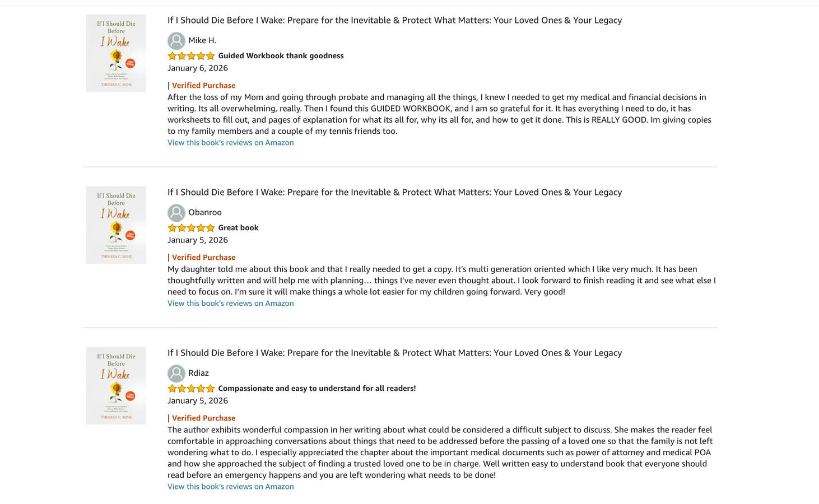Screen dimensions: 819x504
Task: Click 'View this book's reviews on Amazon' under Mike H.'s review
Action: pyautogui.click(x=230, y=143)
